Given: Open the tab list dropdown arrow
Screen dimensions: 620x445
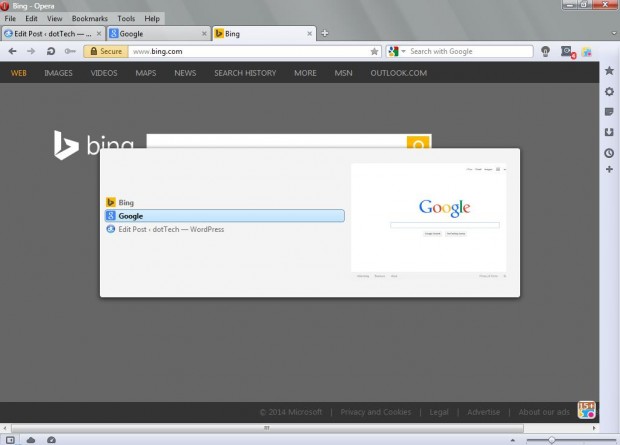Looking at the screenshot, I should (x=614, y=33).
